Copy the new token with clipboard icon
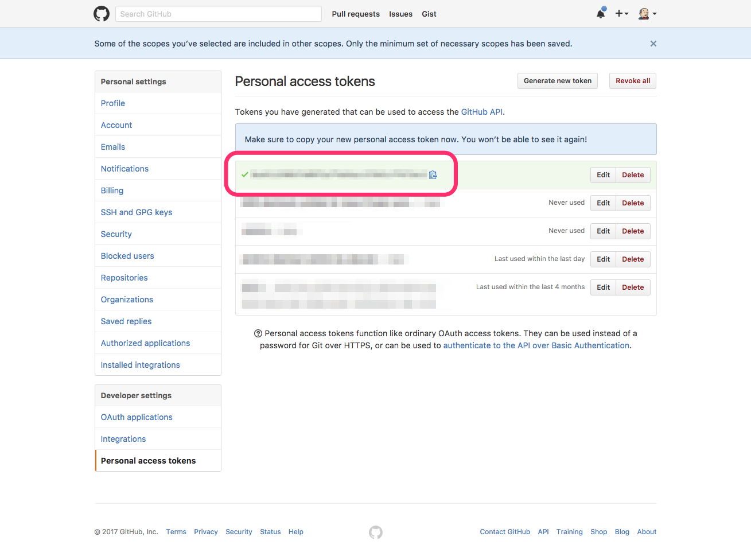The width and height of the screenshot is (751, 560). tap(433, 175)
